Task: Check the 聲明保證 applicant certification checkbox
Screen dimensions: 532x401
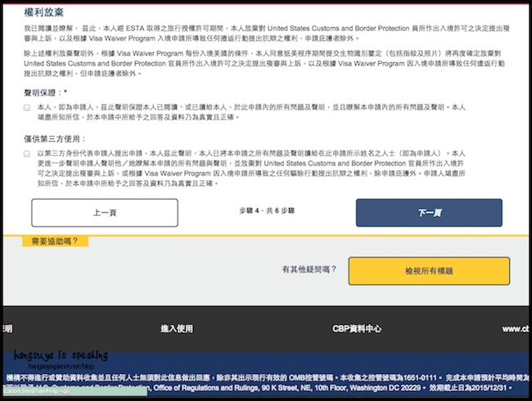Action: point(27,108)
